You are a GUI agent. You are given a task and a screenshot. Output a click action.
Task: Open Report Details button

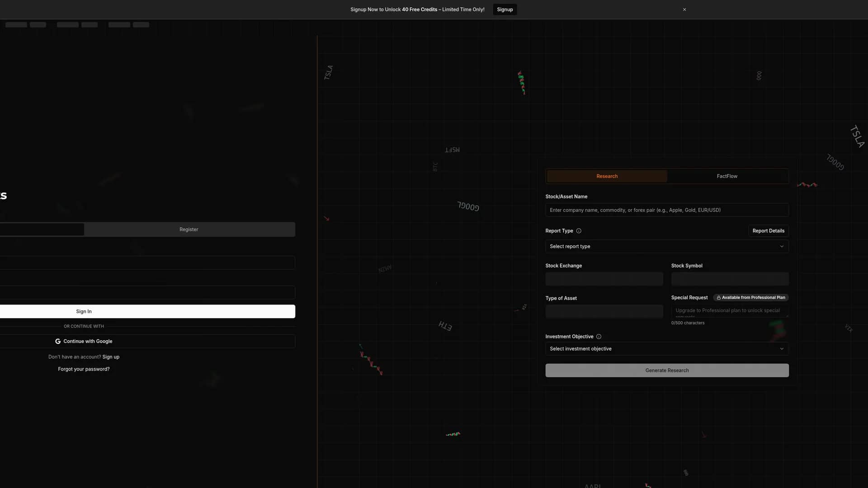(768, 231)
